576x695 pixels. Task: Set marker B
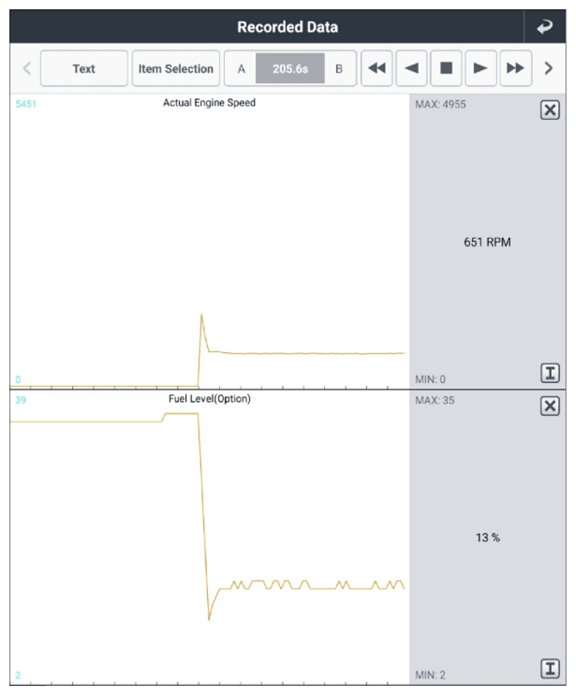tap(339, 69)
